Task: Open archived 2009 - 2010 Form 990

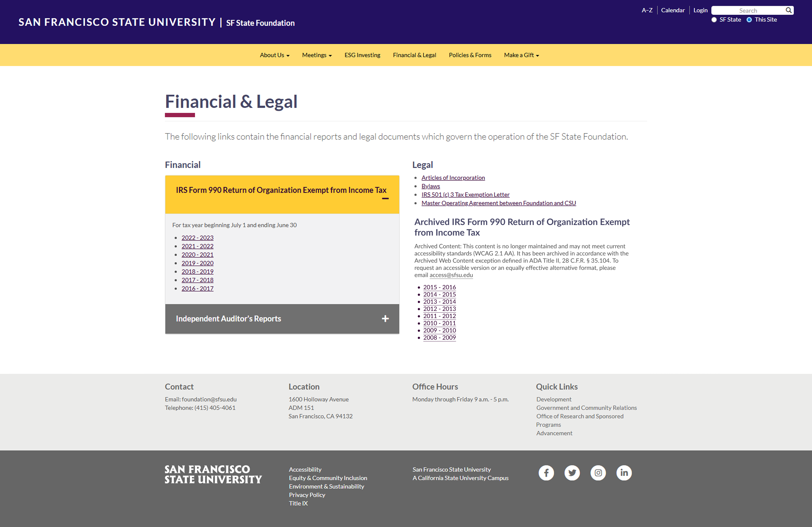Action: [x=440, y=330]
